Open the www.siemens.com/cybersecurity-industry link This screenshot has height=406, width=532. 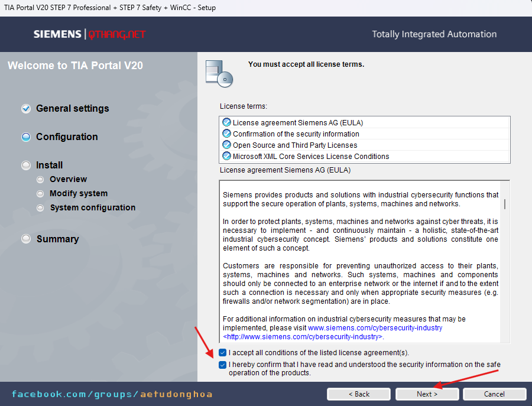click(375, 327)
